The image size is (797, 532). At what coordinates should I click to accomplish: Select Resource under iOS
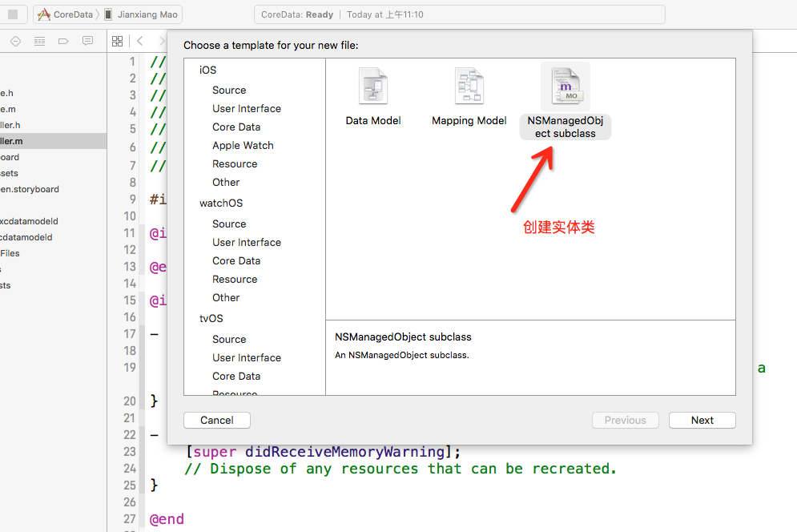(x=235, y=163)
